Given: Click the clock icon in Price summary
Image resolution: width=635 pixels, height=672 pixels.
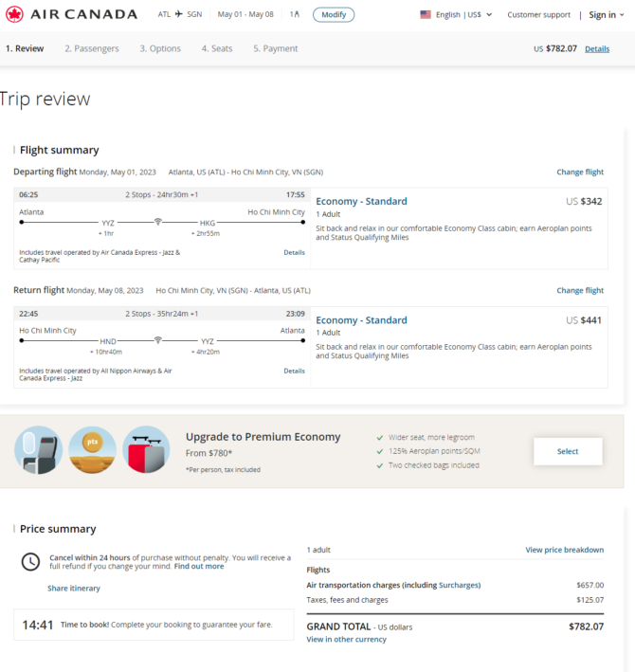Looking at the screenshot, I should pos(30,561).
